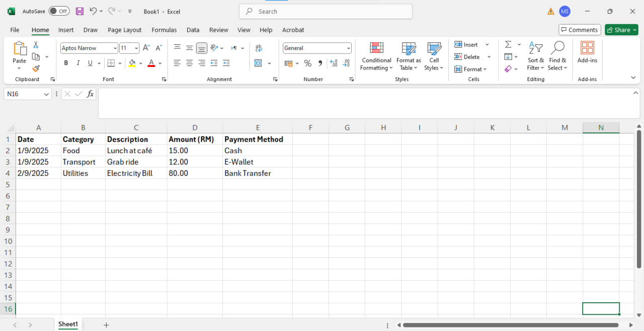644x331 pixels.
Task: Click the Format Painter brush icon
Action: 36,69
